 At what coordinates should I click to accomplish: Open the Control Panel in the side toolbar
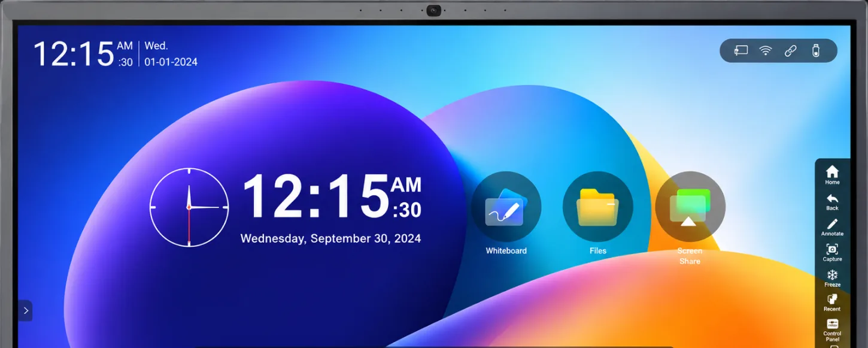tap(832, 330)
